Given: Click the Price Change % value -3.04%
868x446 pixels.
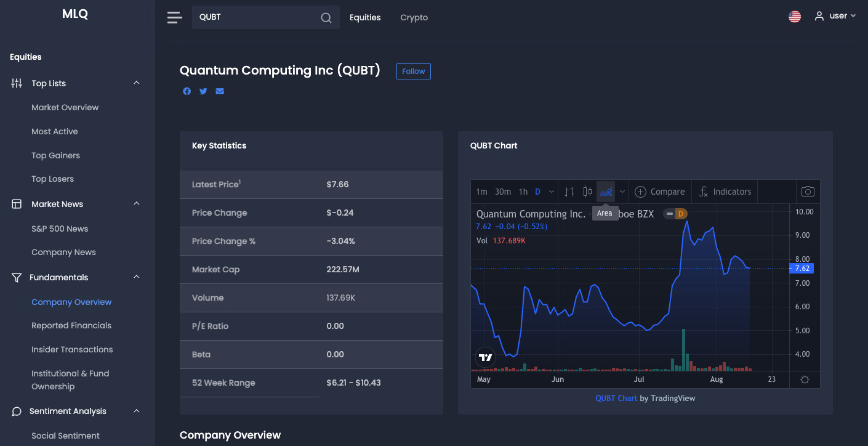Looking at the screenshot, I should 341,241.
